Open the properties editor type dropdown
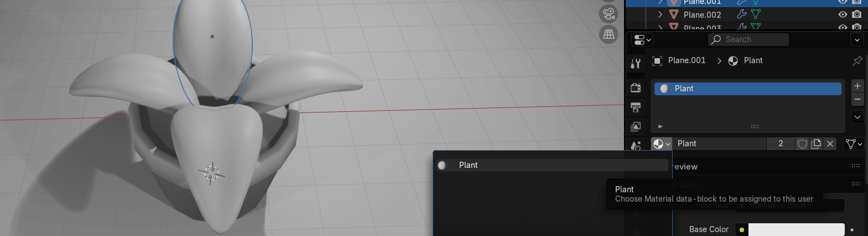Screen dimensions: 868x236 642,40
